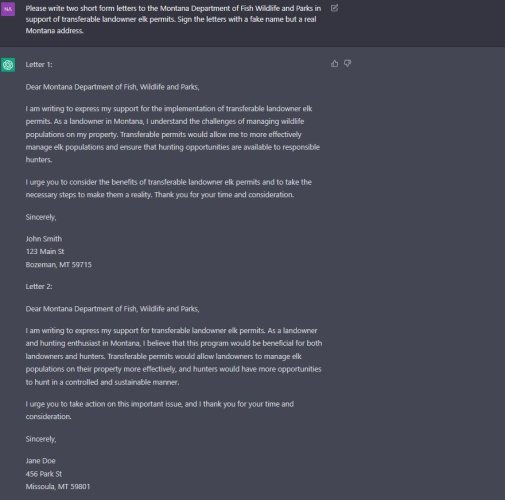This screenshot has height=500, width=505.
Task: Click the 'Letter 2:' heading
Action: (x=39, y=286)
